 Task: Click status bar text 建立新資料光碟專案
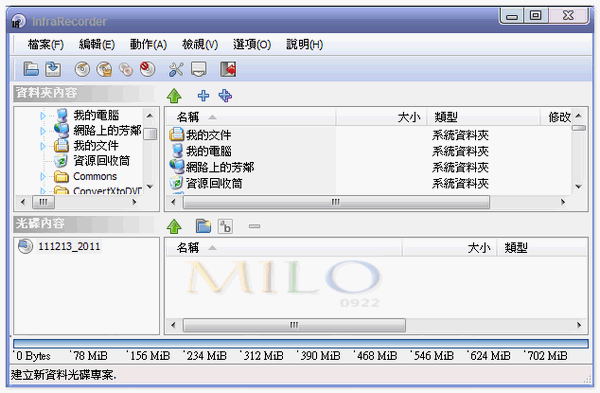tap(64, 375)
